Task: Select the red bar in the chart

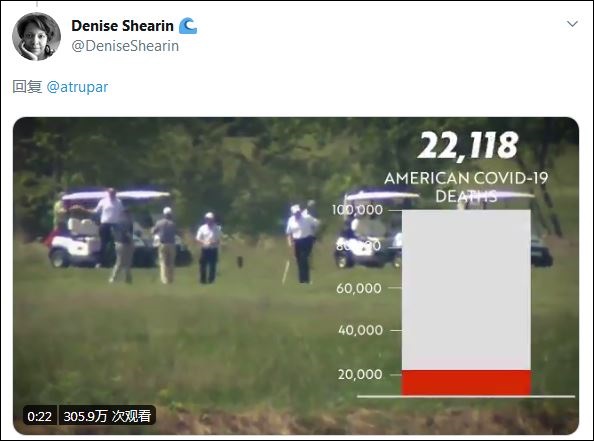Action: point(466,383)
